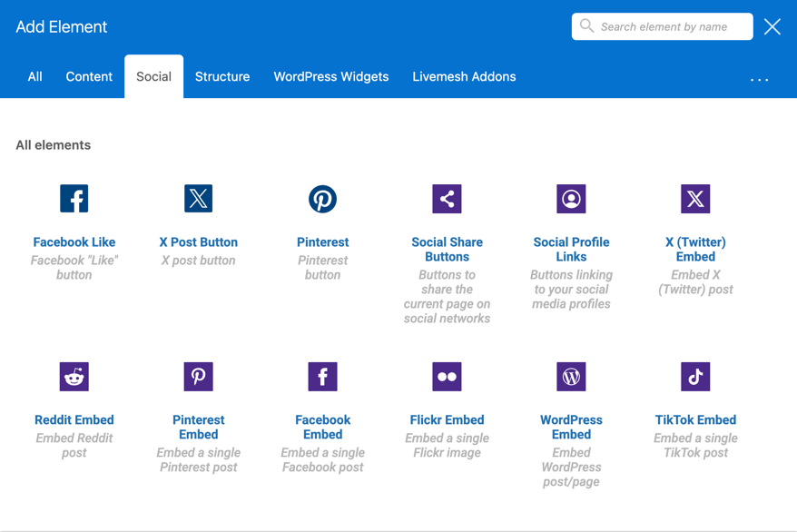
Task: Close the Add Element dialog
Action: click(x=772, y=26)
